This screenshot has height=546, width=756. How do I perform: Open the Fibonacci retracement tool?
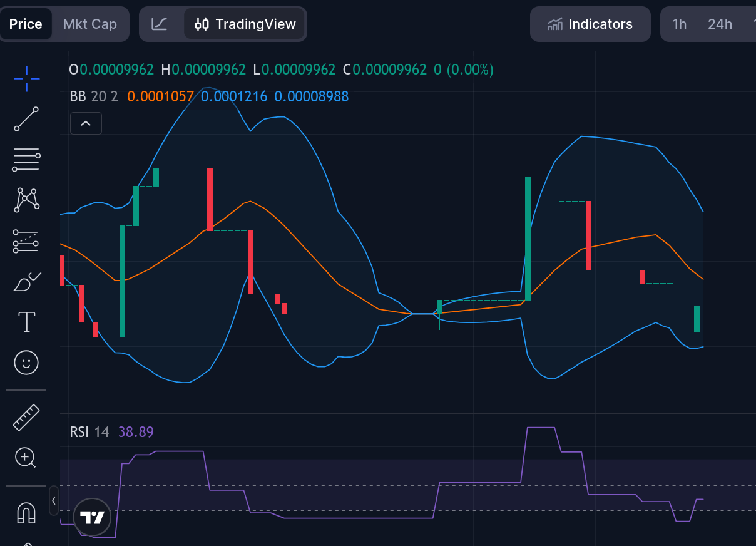tap(26, 160)
